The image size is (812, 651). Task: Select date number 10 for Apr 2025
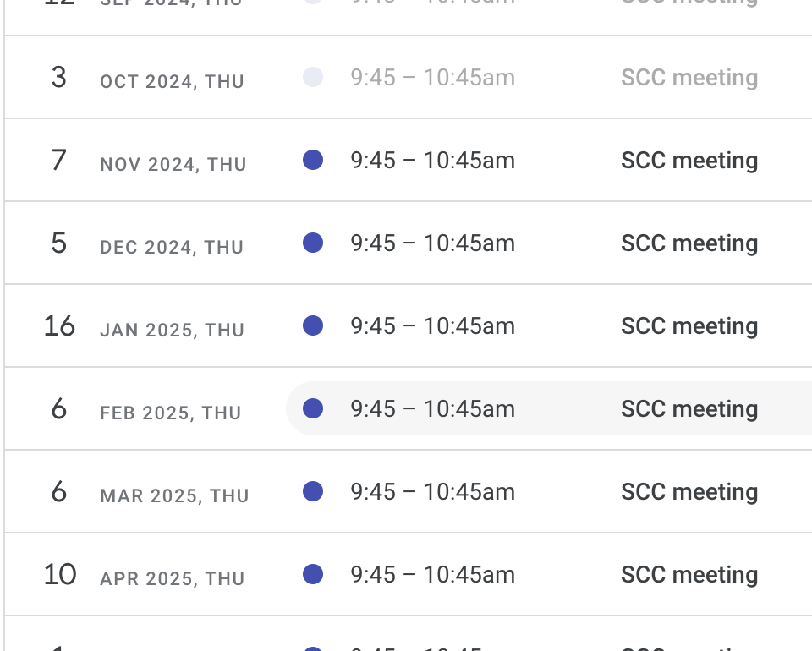tap(60, 574)
